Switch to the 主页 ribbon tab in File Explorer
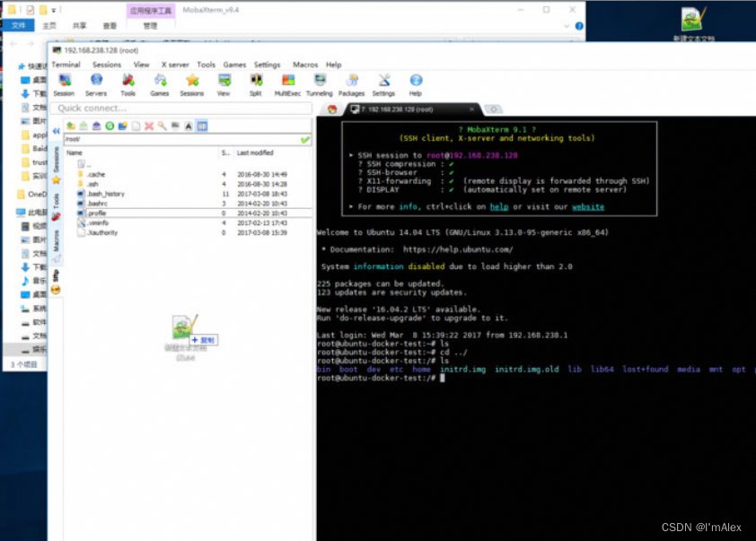The width and height of the screenshot is (756, 541). (x=49, y=25)
